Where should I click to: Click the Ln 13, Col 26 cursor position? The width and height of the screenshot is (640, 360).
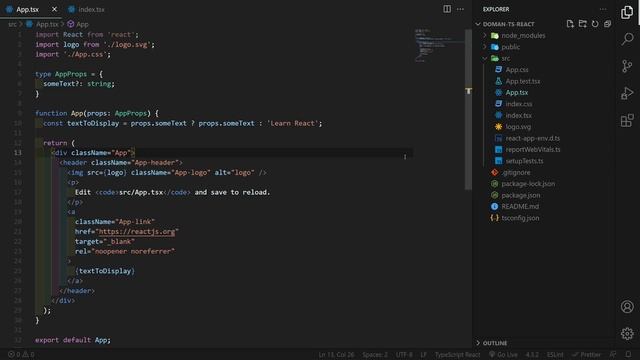click(336, 355)
